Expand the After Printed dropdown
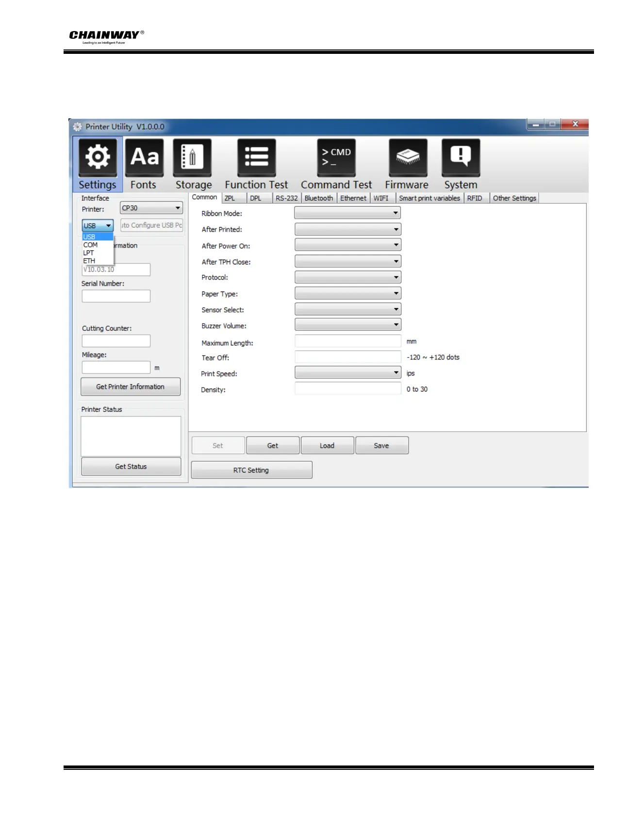Viewport: 644px width, 814px height. pyautogui.click(x=347, y=229)
